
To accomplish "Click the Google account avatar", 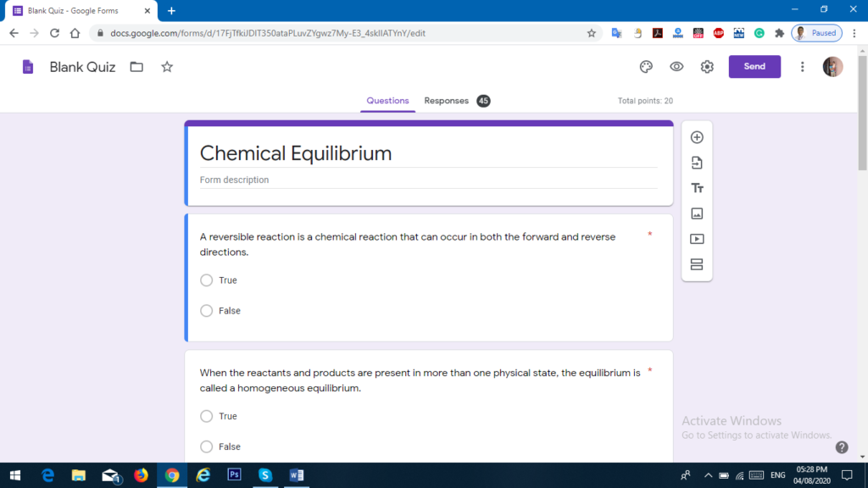I will pos(832,66).
